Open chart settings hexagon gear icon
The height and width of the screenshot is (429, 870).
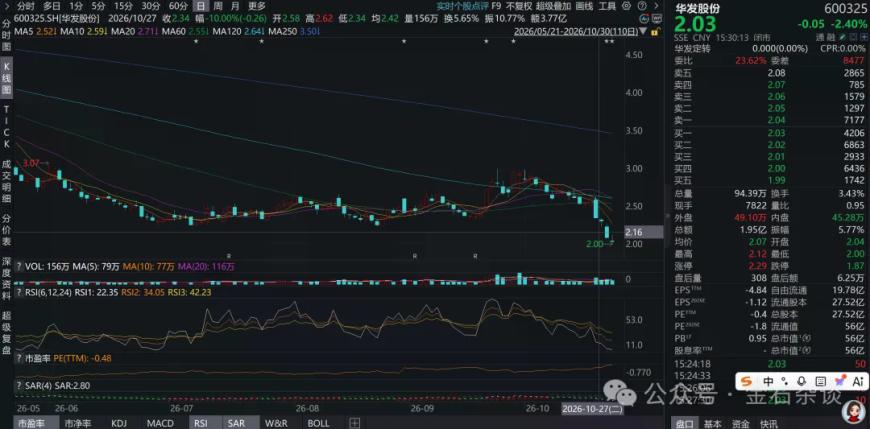click(626, 6)
